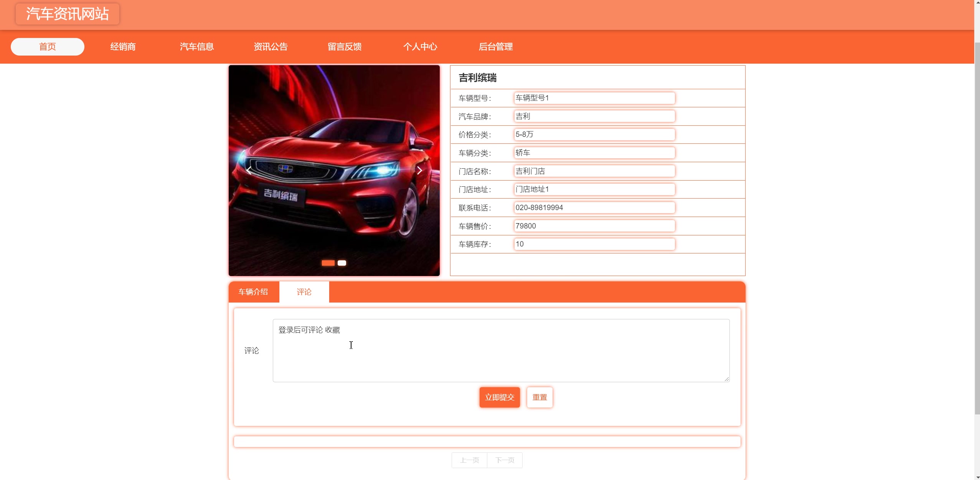Focus the 评论 comment text area
Screen dimensions: 980x480
[501, 350]
